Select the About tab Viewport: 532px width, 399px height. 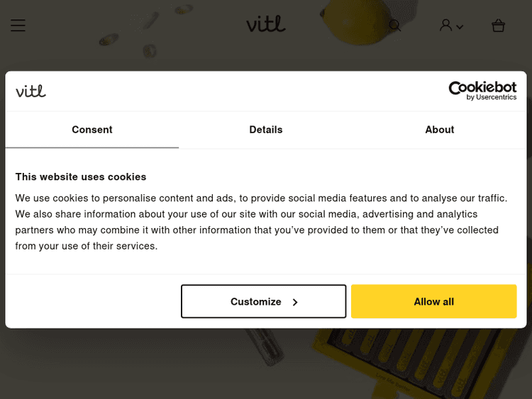(x=440, y=130)
